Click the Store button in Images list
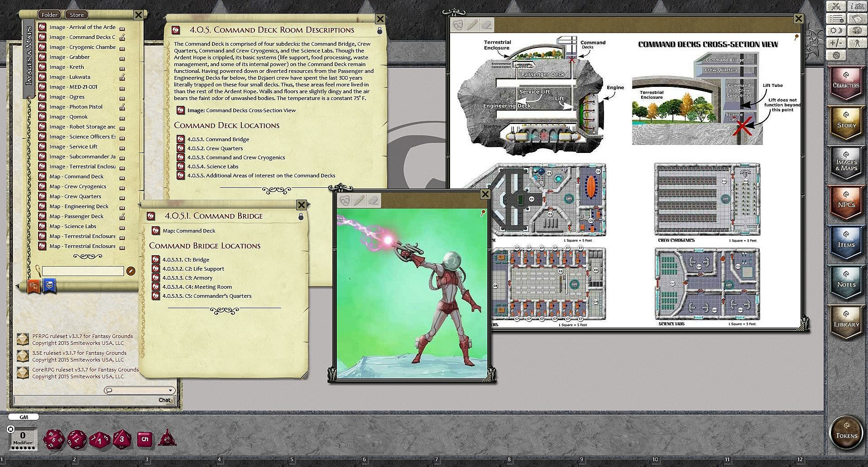868x467 pixels. [x=77, y=15]
